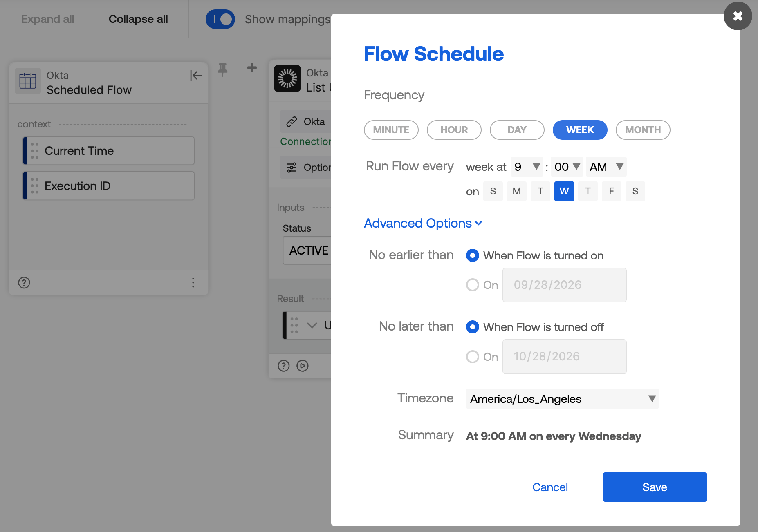Click the 10/28/2026 date input field

[565, 357]
